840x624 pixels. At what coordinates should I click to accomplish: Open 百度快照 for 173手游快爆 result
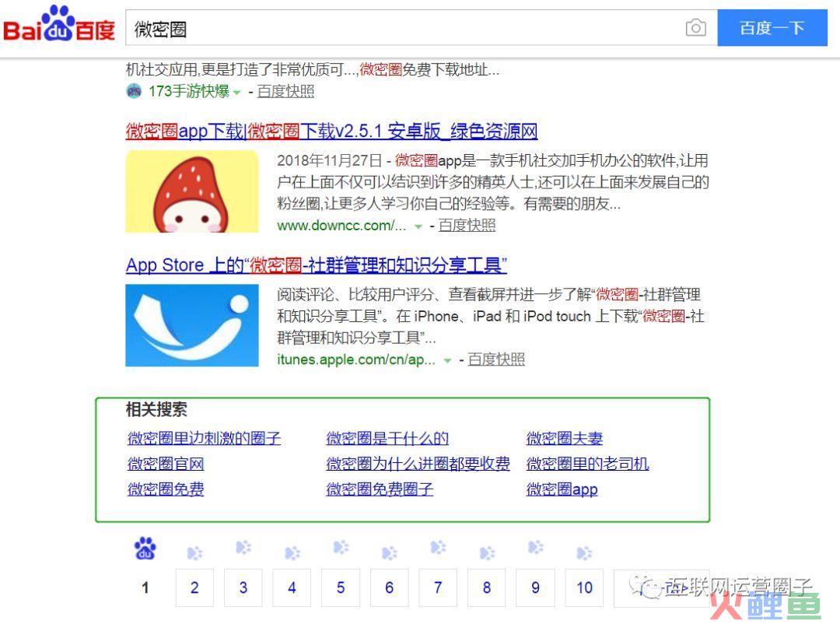(285, 91)
